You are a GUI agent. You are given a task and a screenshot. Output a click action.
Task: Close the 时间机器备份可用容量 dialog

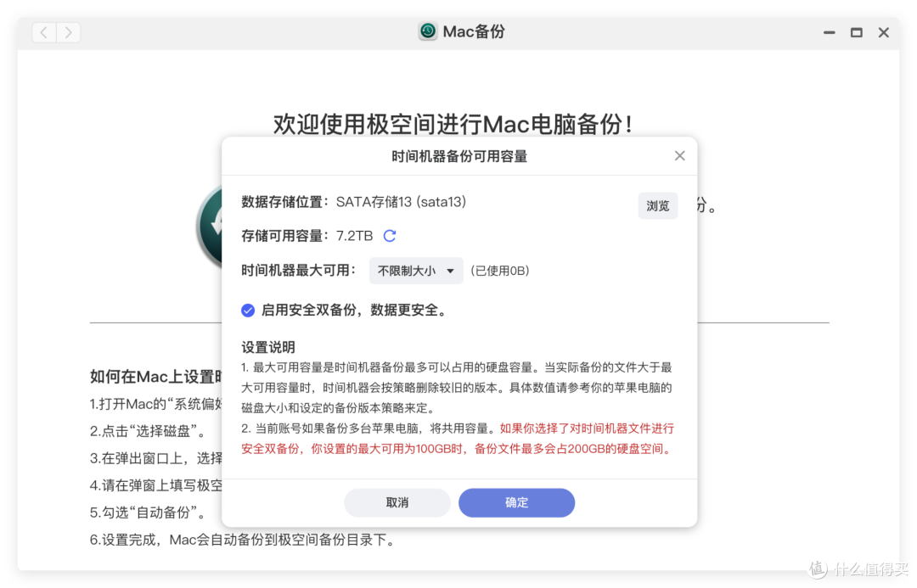[x=679, y=155]
